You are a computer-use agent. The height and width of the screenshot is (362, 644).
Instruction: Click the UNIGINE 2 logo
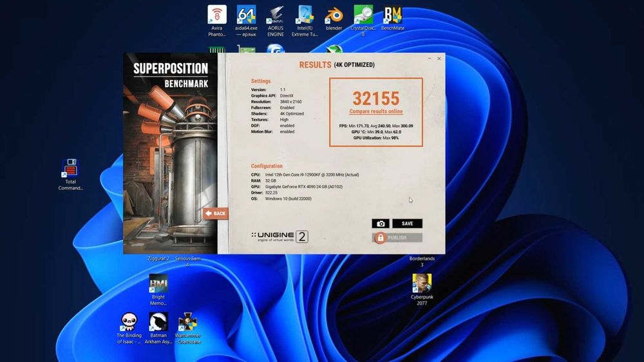click(279, 236)
